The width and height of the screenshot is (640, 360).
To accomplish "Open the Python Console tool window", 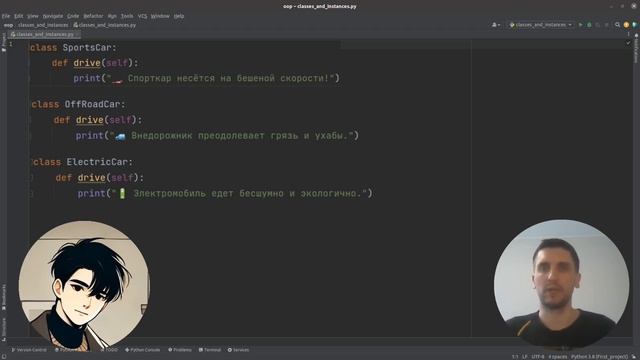I will click(x=142, y=350).
